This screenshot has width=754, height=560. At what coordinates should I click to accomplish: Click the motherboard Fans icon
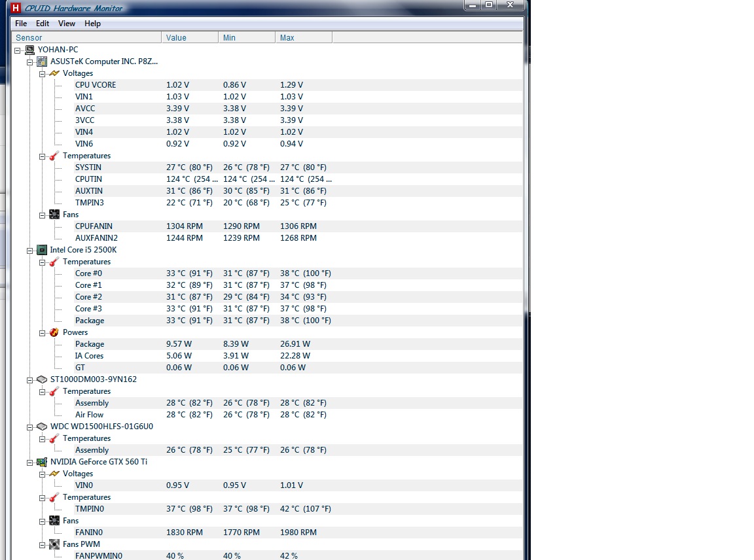tap(54, 215)
